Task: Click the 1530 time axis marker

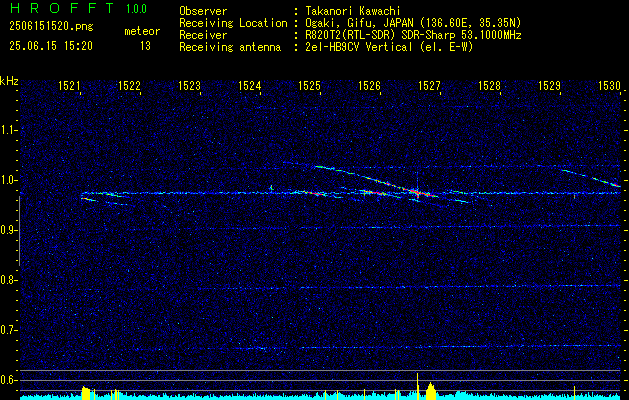Action: (x=610, y=85)
